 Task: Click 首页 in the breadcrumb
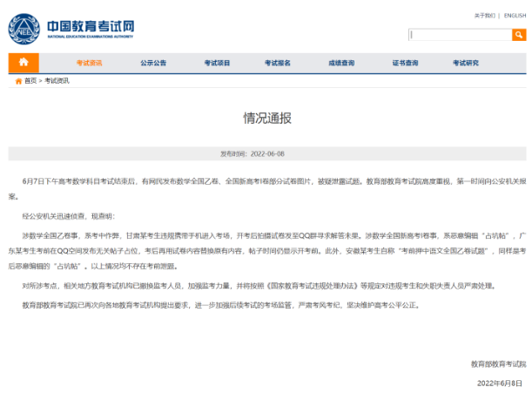pyautogui.click(x=30, y=81)
